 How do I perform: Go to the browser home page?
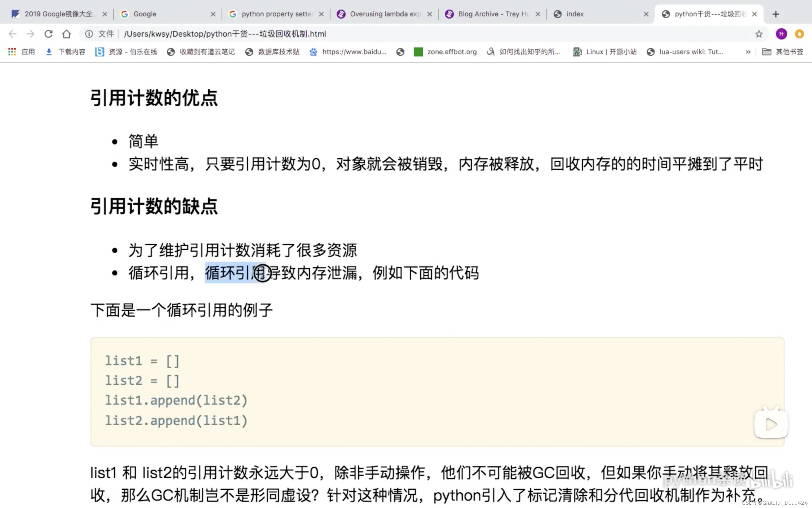[x=67, y=34]
